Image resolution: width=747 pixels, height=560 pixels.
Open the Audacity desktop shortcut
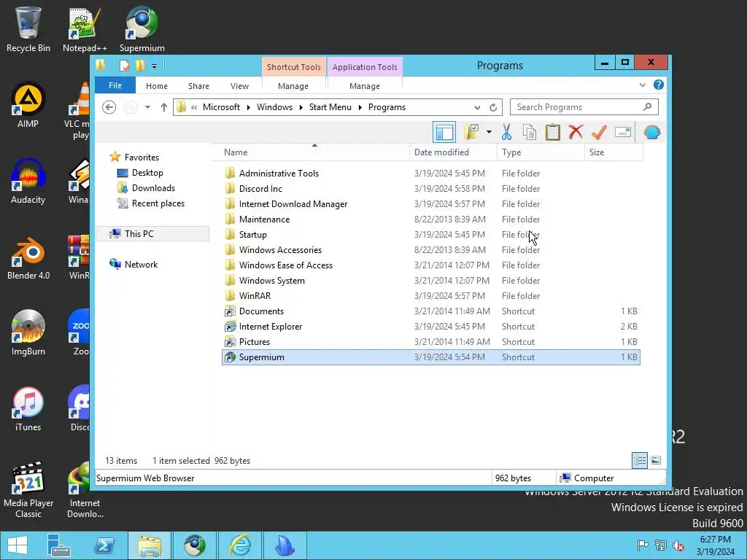28,182
